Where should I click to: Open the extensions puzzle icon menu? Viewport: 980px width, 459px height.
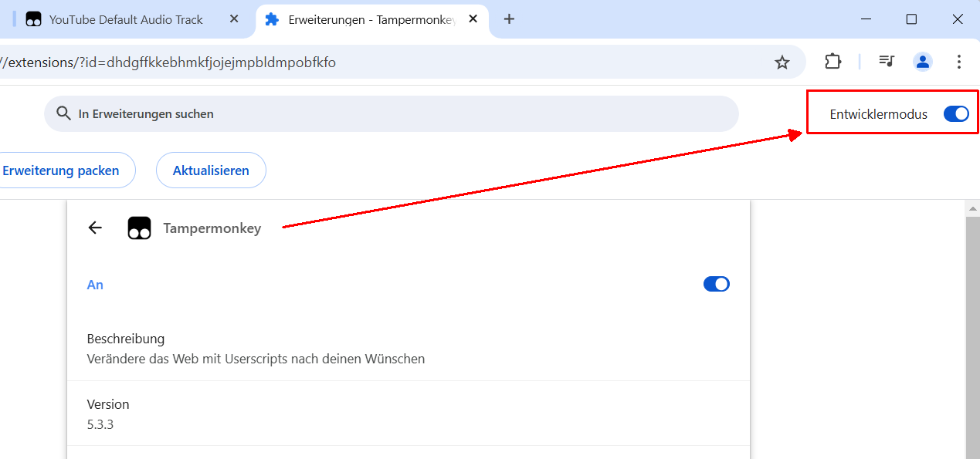tap(832, 61)
